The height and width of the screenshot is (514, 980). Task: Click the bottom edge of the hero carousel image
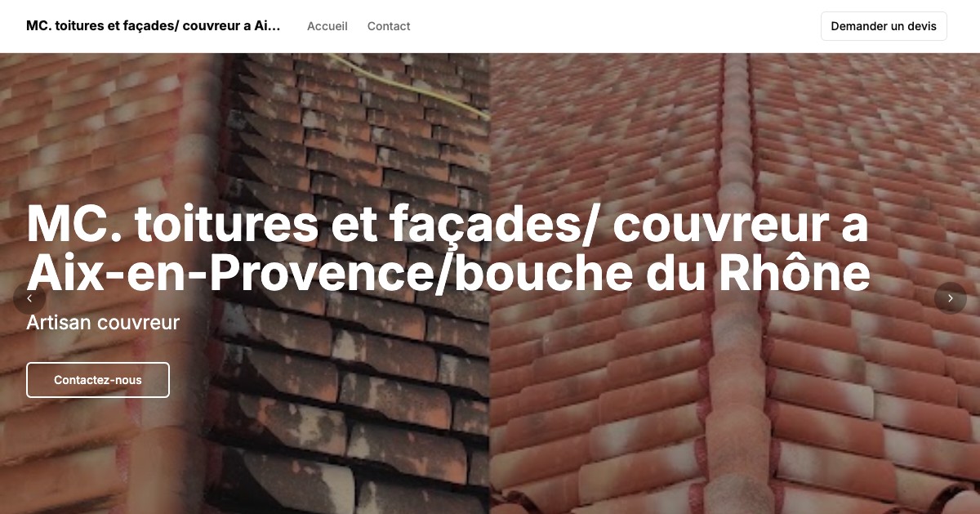[x=490, y=509]
